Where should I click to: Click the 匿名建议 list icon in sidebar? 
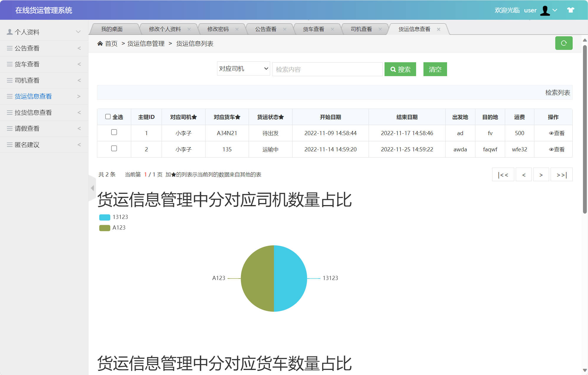[x=9, y=145]
